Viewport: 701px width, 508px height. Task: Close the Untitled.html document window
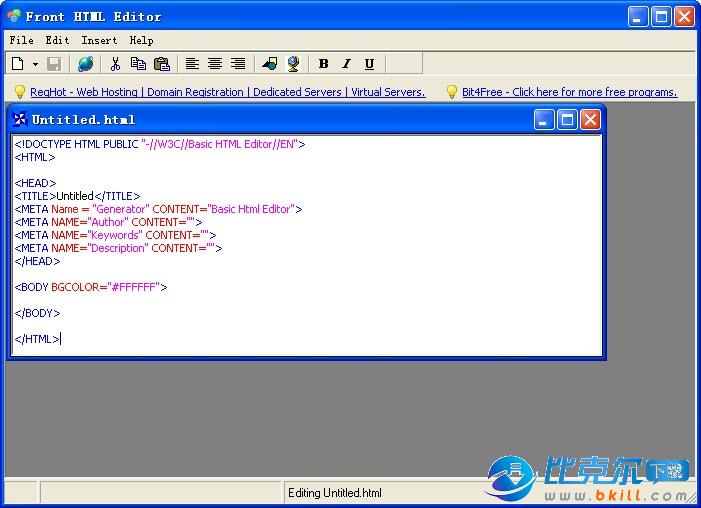pyautogui.click(x=590, y=120)
